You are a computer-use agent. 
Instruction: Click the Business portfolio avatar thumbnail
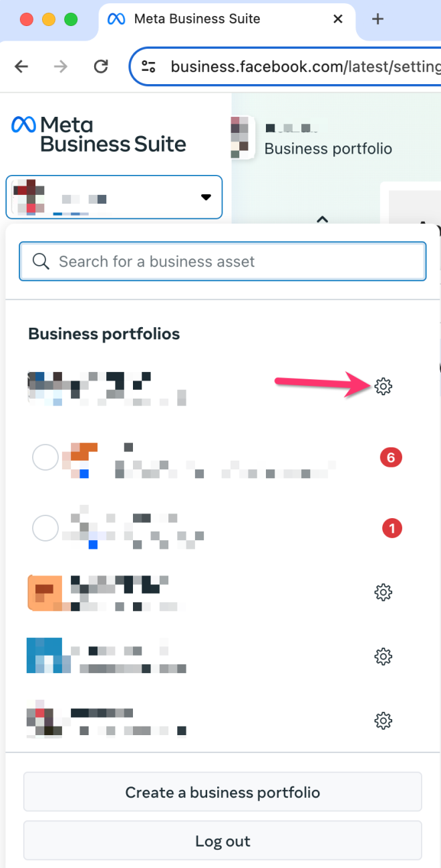point(242,138)
